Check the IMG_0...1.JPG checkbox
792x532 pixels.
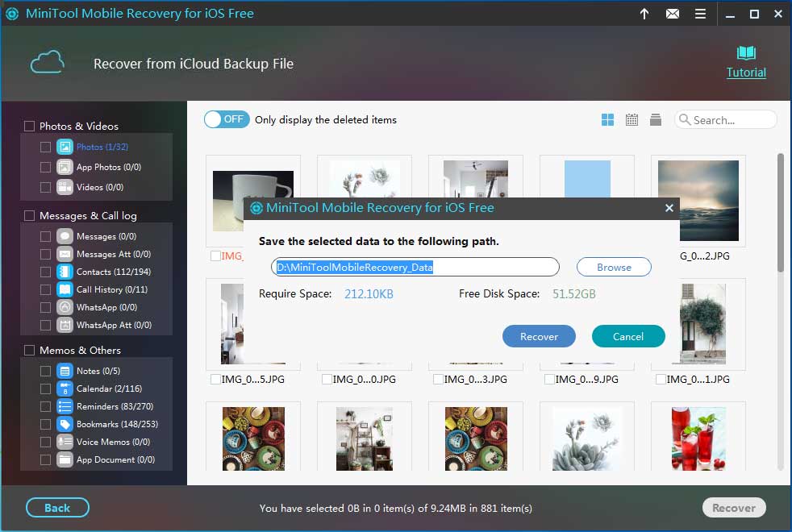point(661,379)
